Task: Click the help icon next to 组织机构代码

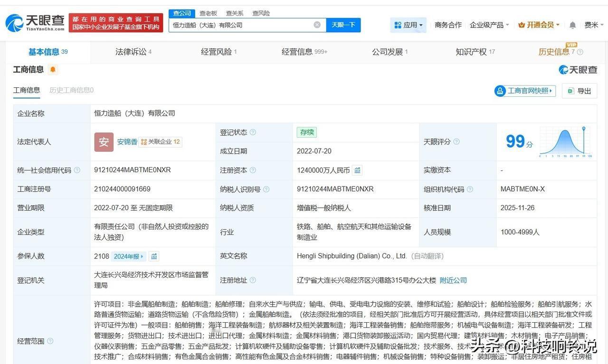Action: coord(470,189)
